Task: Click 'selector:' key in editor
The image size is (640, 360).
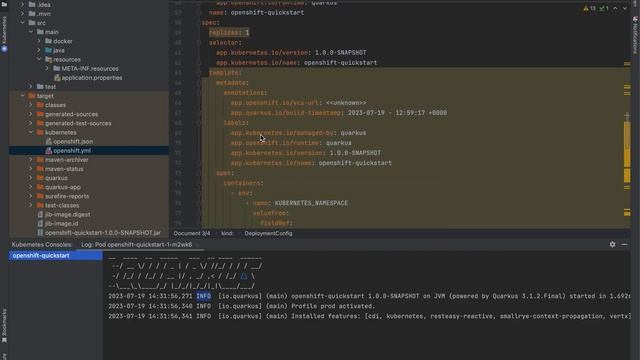Action: pos(225,42)
